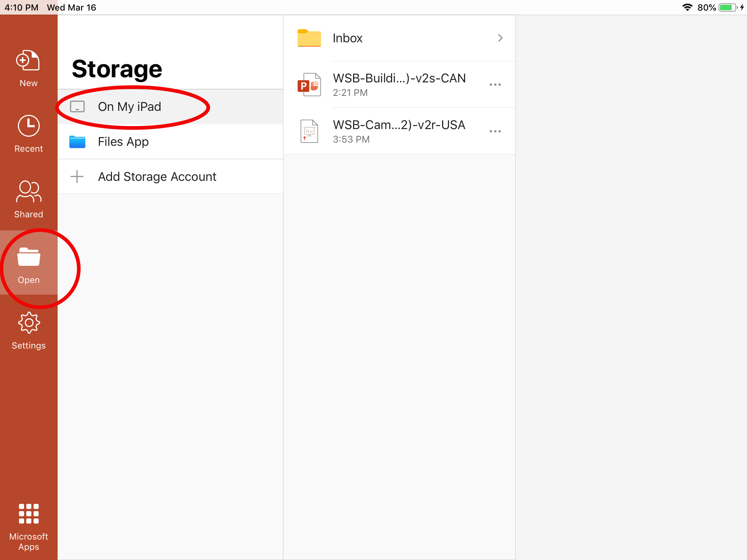Choose Files App storage entry
The height and width of the screenshot is (560, 747).
click(123, 142)
